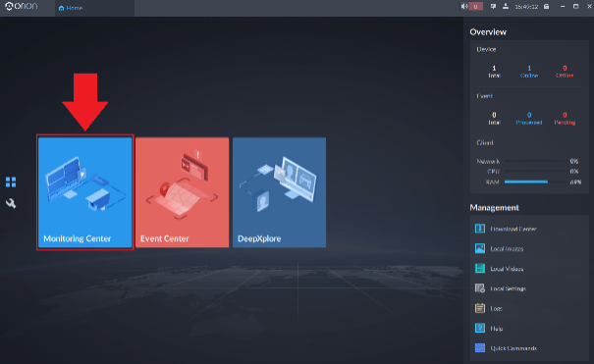594x364 pixels.
Task: Click the Offline device count
Action: [x=565, y=72]
